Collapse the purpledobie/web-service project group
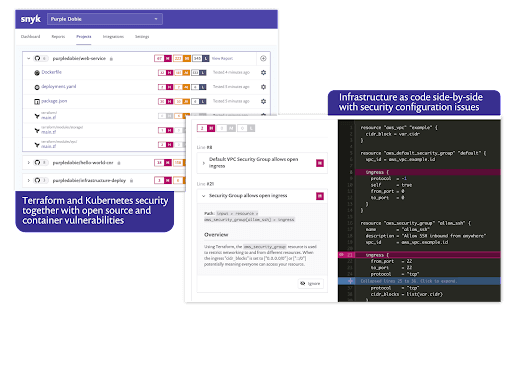The height and width of the screenshot is (386, 512). tap(29, 58)
